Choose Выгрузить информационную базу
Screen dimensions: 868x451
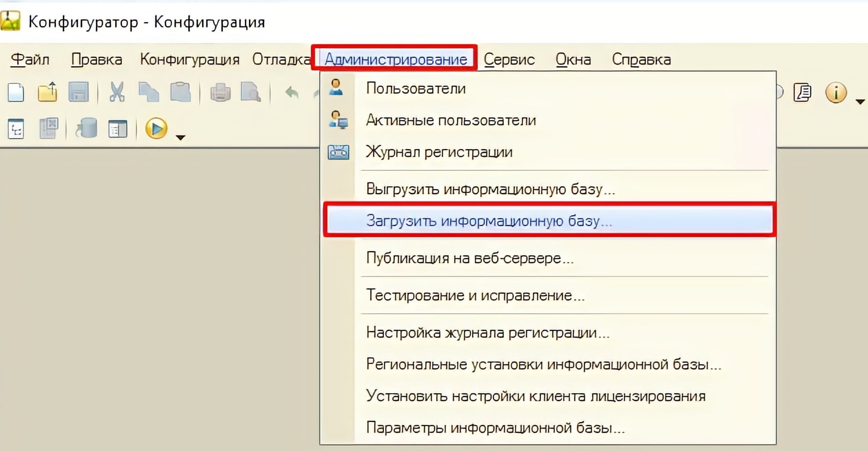click(x=548, y=189)
